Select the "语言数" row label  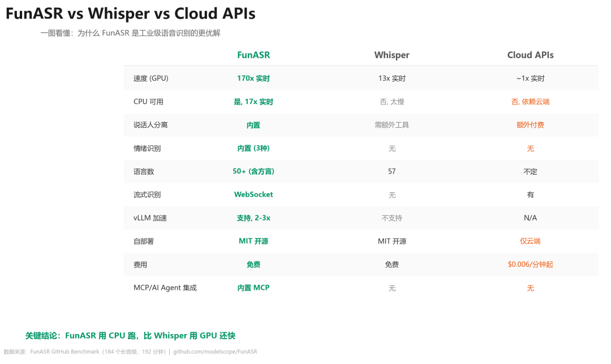(x=144, y=172)
